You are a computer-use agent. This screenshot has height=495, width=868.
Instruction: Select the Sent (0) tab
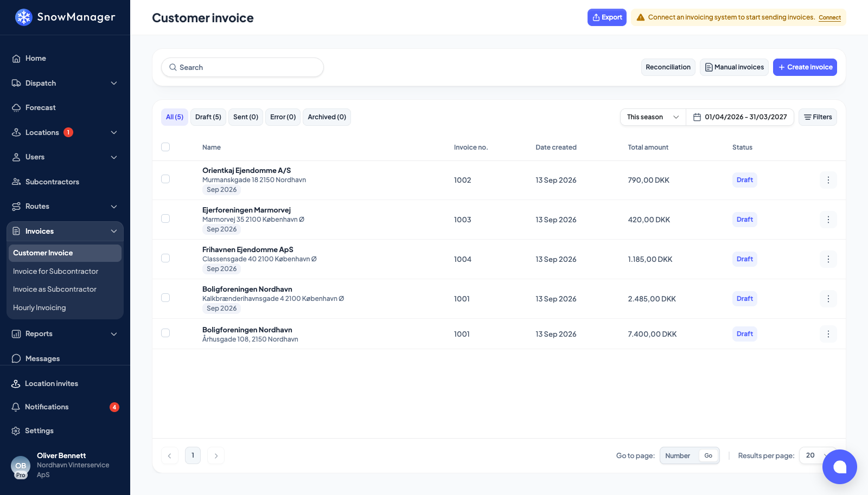(246, 117)
